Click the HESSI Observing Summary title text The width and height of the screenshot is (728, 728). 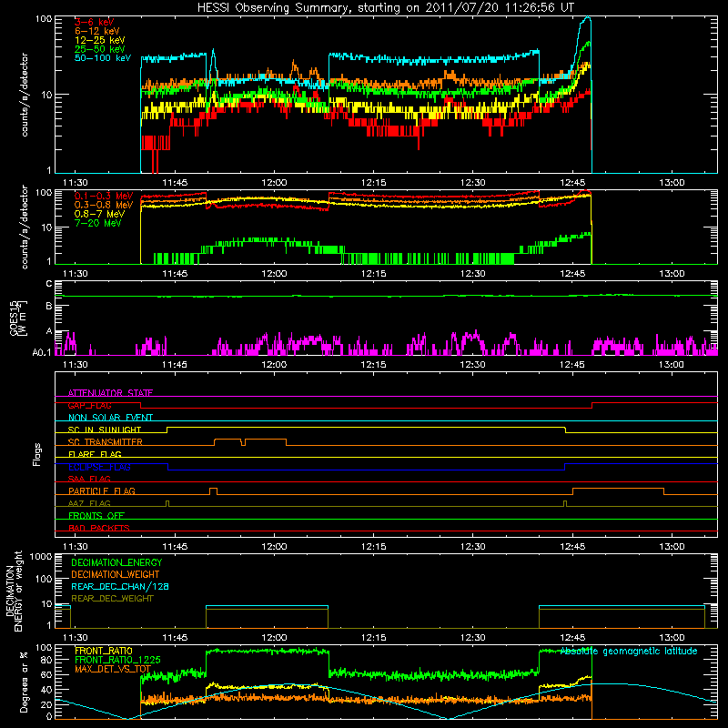[x=385, y=8]
